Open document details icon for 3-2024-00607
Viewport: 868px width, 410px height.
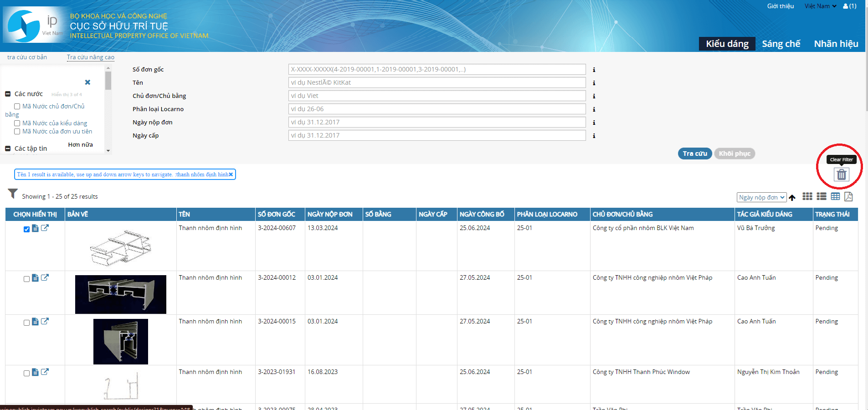(x=35, y=228)
